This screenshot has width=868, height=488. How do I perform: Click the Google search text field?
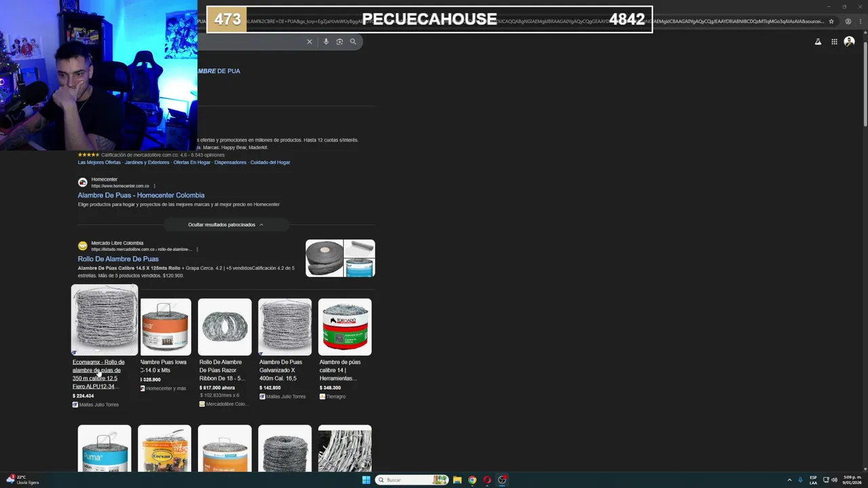point(250,41)
